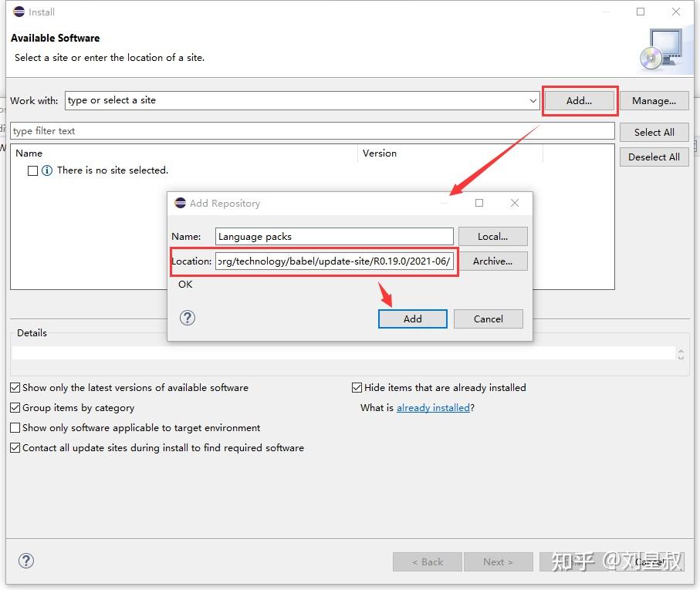This screenshot has width=700, height=590.
Task: Open the help icon in Install window footer
Action: coord(26,561)
